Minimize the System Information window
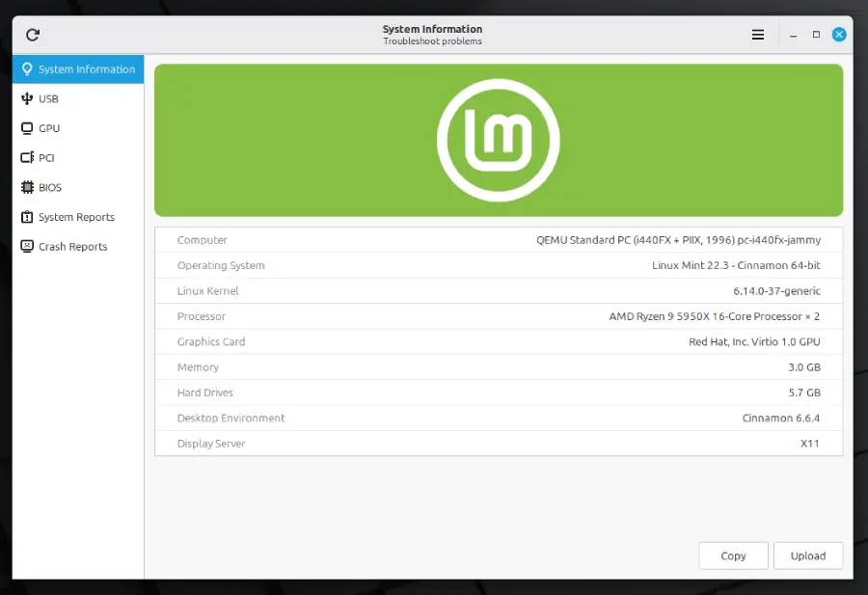Viewport: 868px width, 595px height. [793, 35]
